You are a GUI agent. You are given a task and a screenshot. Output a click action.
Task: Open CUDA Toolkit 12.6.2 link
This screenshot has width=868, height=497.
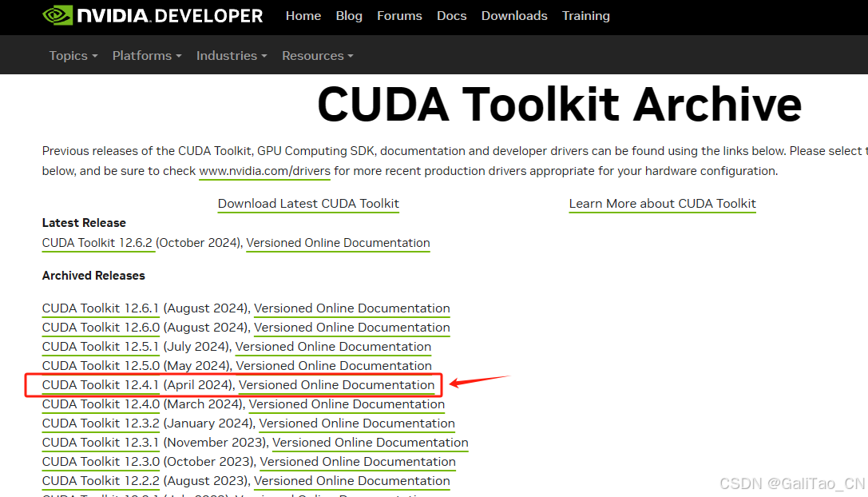[x=97, y=243]
